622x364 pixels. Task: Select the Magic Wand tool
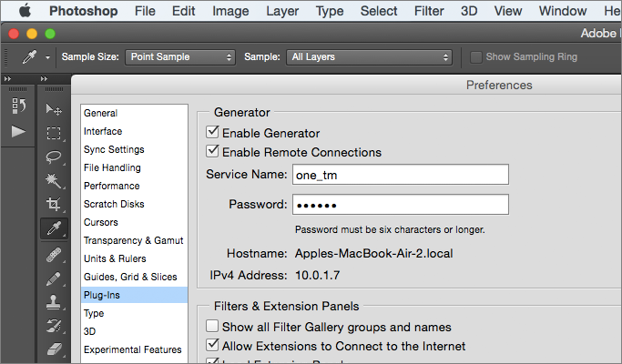[x=54, y=181]
